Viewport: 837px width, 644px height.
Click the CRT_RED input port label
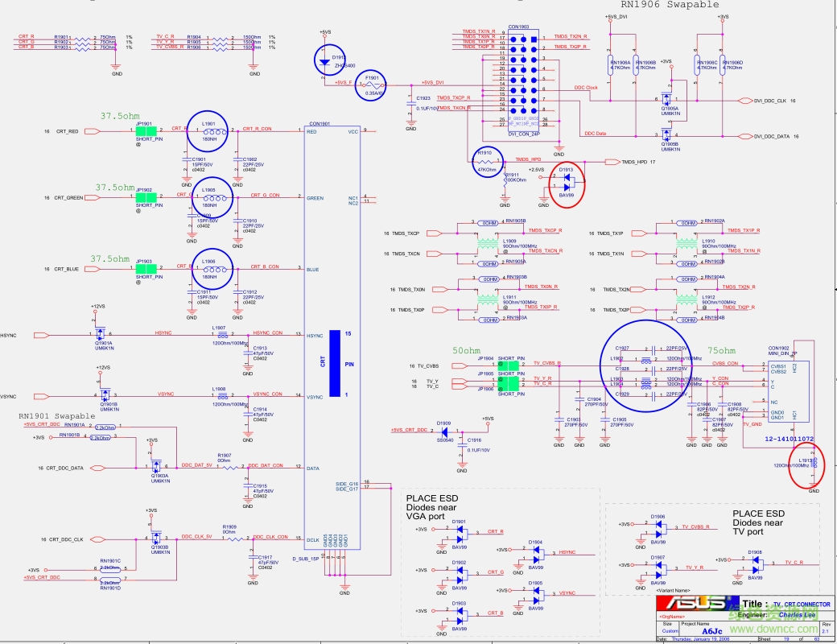tap(68, 131)
